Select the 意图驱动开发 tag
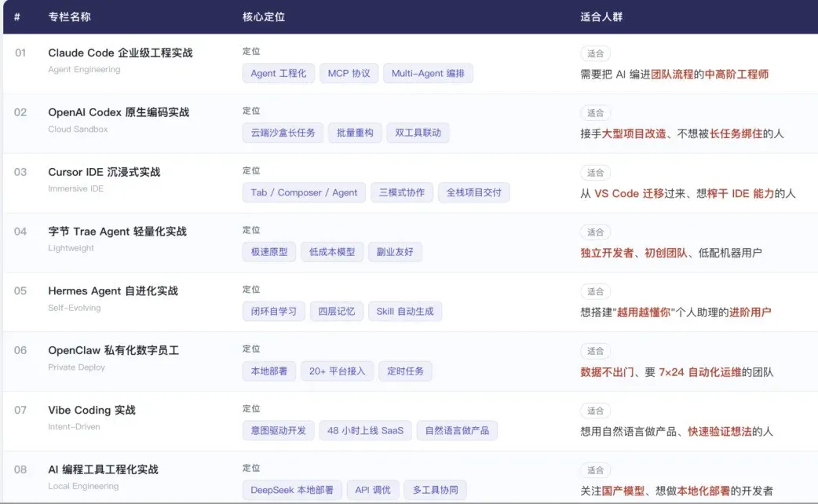Image resolution: width=818 pixels, height=504 pixels. click(279, 430)
